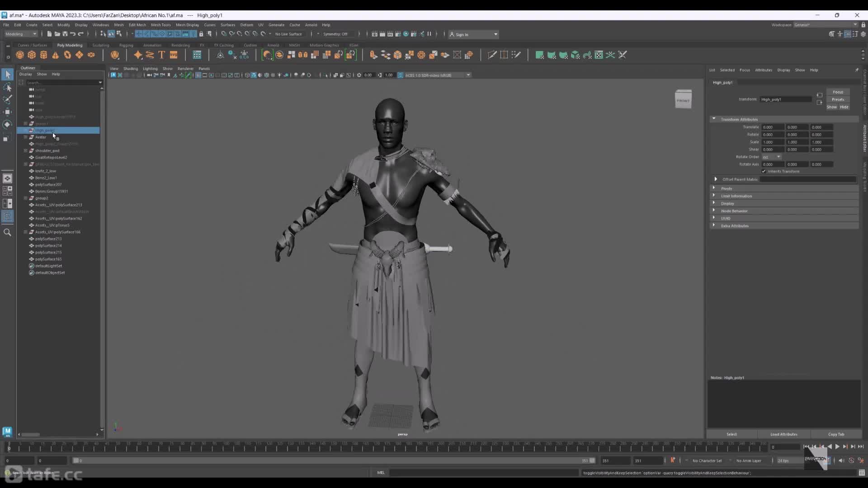Toggle the Attribute Editor panel icon at top right
The width and height of the screenshot is (868, 488).
point(848,34)
